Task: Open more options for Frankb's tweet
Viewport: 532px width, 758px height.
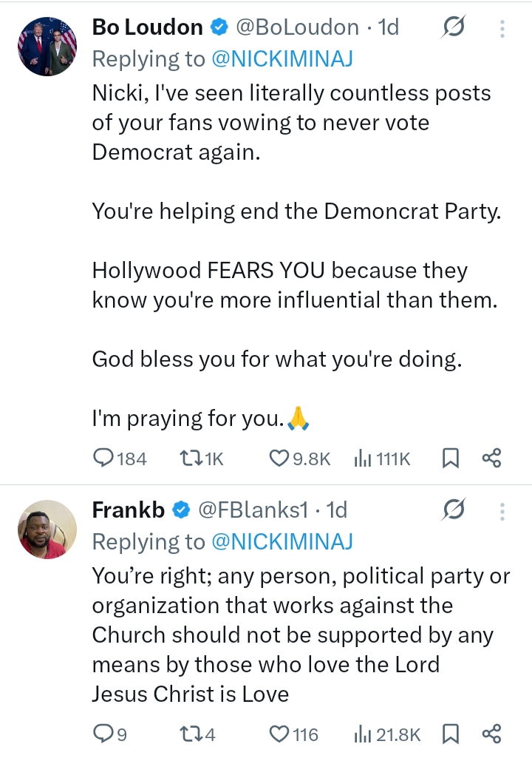Action: tap(502, 512)
